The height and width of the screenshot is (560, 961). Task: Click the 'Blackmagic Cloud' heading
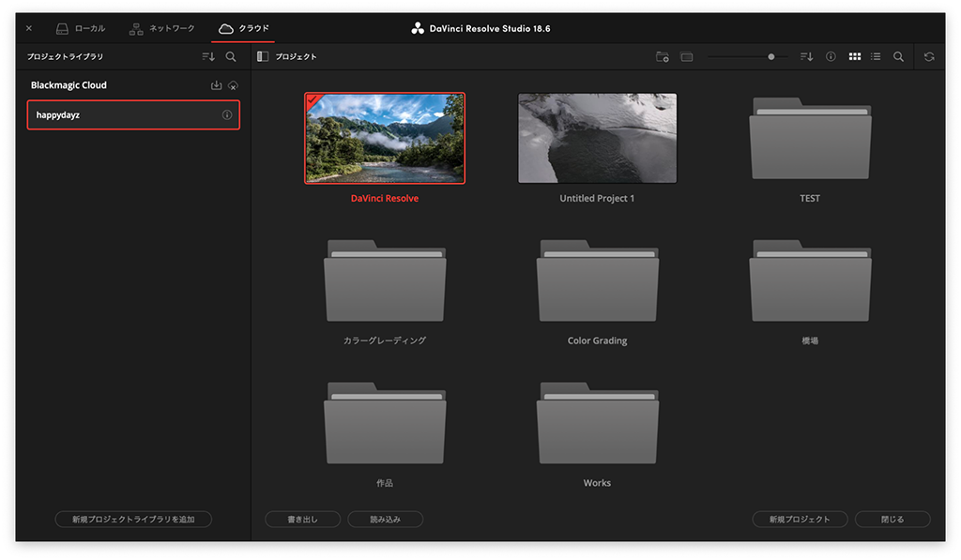coord(69,85)
